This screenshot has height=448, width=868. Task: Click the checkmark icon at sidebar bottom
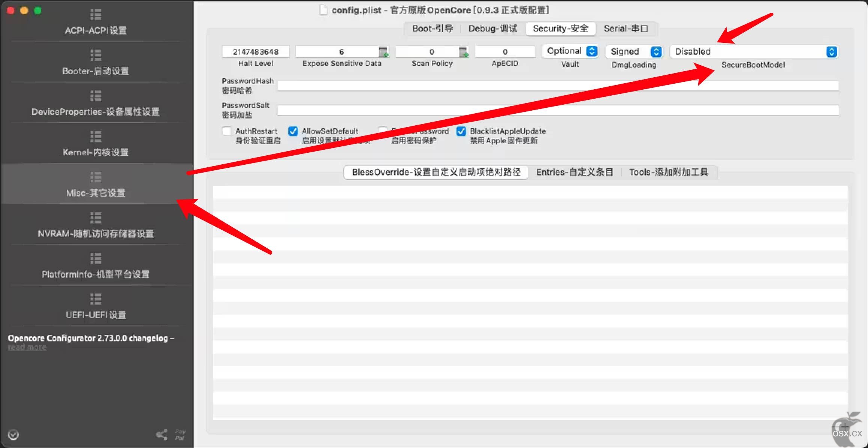14,435
